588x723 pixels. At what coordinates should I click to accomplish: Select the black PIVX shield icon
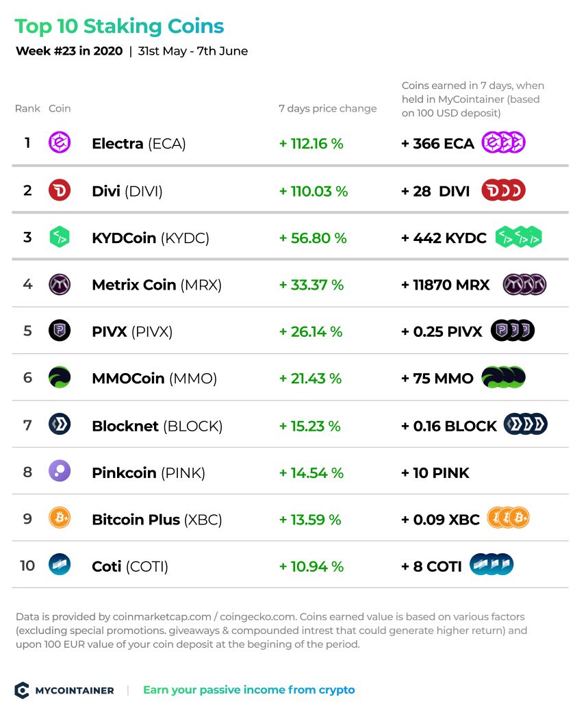click(60, 331)
